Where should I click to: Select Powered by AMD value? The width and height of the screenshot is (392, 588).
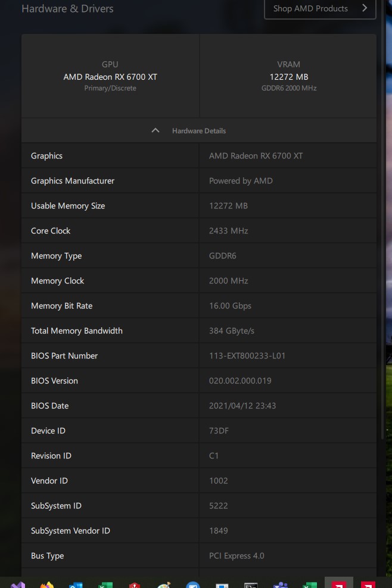[241, 181]
